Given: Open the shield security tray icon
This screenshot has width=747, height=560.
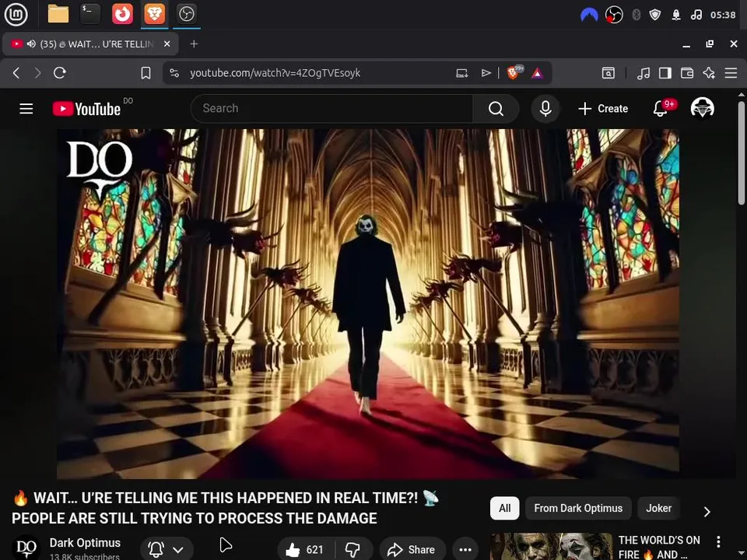Looking at the screenshot, I should (655, 15).
